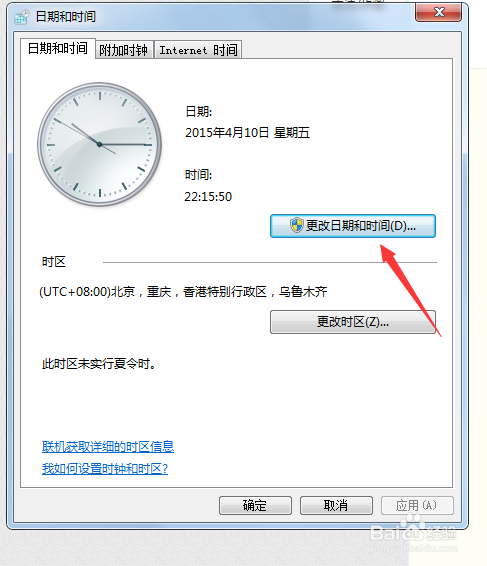Open the 我如何设置时钟和时区? help link

coord(105,469)
